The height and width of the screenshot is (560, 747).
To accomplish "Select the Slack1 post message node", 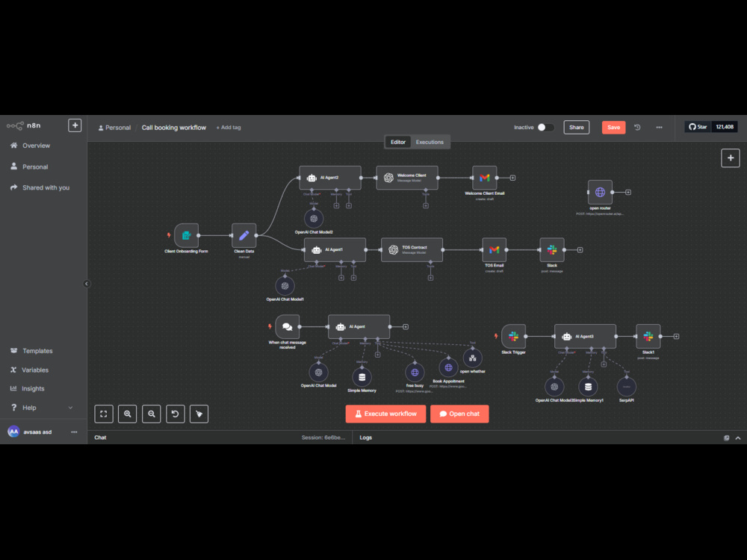I will tap(648, 336).
